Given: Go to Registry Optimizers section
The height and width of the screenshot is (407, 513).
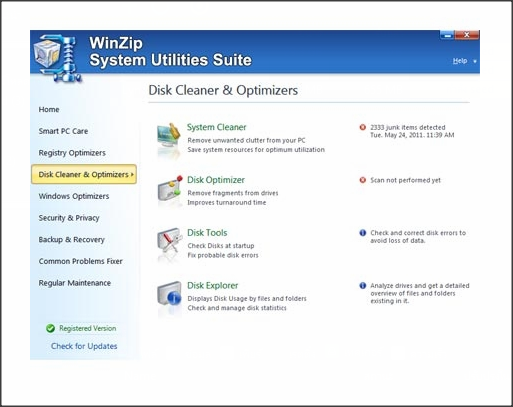Looking at the screenshot, I should click(x=72, y=153).
